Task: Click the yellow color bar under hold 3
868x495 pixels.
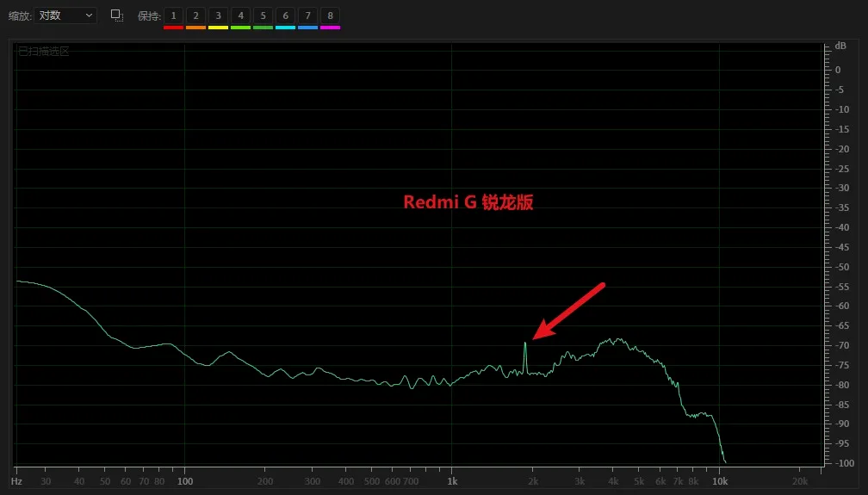Action: (x=218, y=28)
